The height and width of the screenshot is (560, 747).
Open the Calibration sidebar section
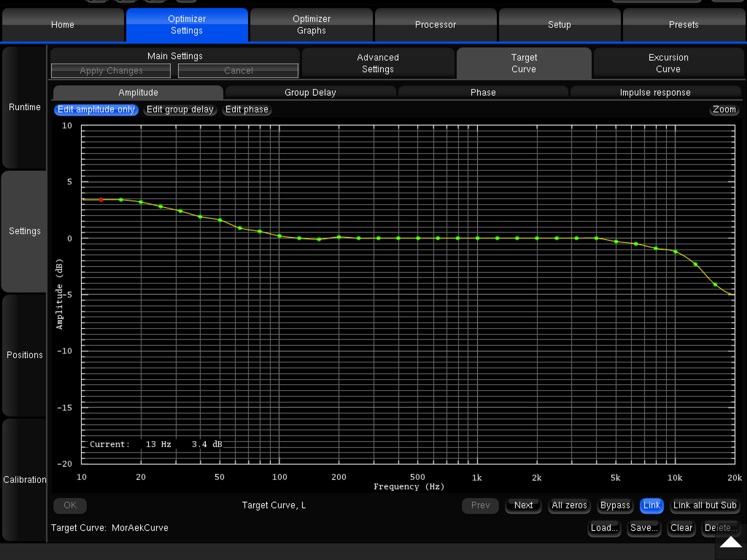pos(24,480)
